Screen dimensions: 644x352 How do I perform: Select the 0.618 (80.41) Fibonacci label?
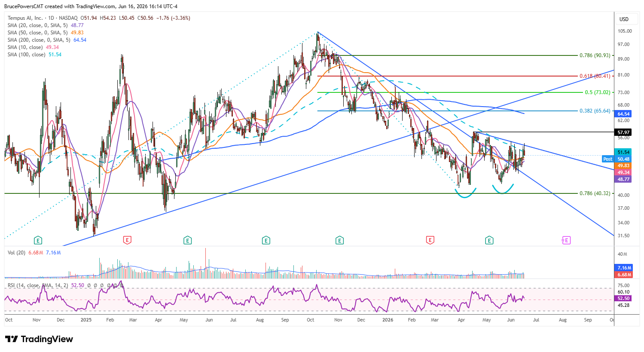[595, 76]
